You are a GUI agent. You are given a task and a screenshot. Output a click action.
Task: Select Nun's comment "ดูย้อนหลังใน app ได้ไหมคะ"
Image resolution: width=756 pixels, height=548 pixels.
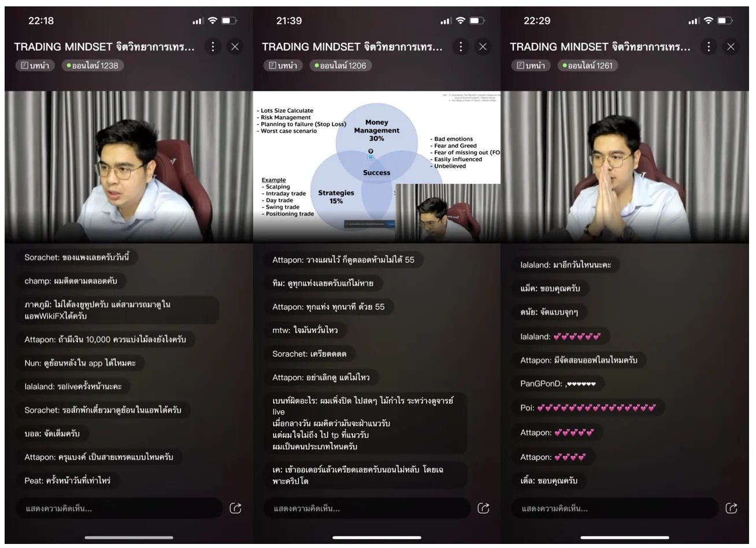tap(80, 363)
